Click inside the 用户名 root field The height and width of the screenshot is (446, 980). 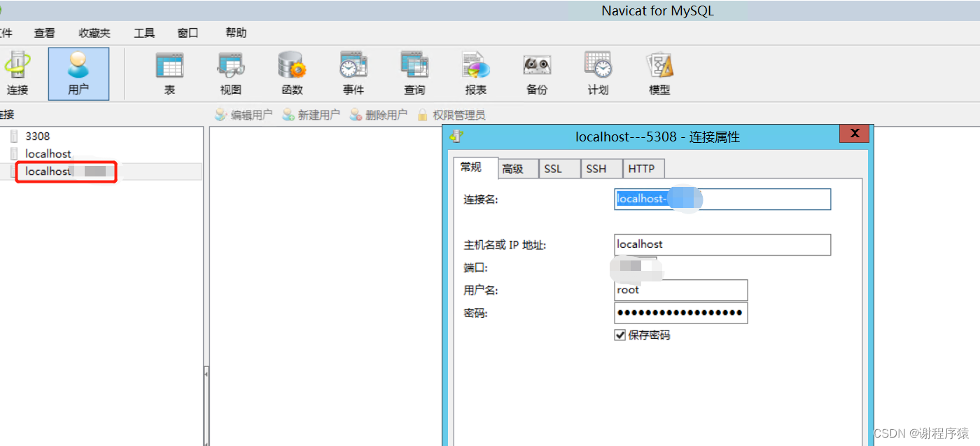680,290
